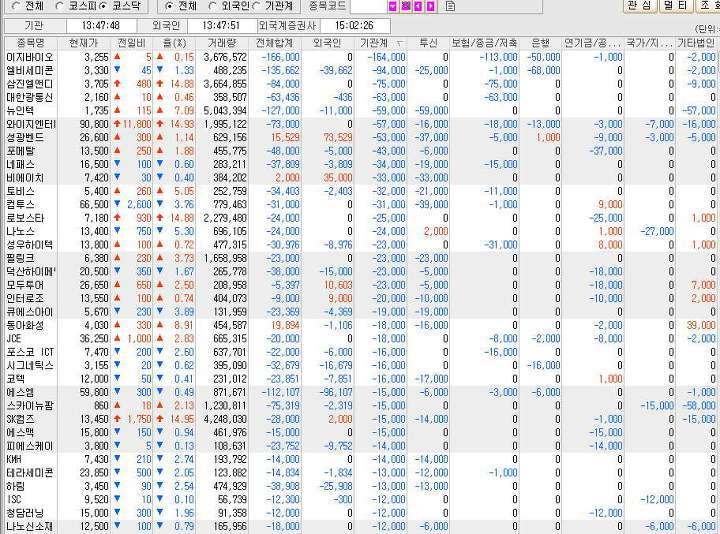
Task: Sort by the 현재가 column header
Action: pos(84,43)
